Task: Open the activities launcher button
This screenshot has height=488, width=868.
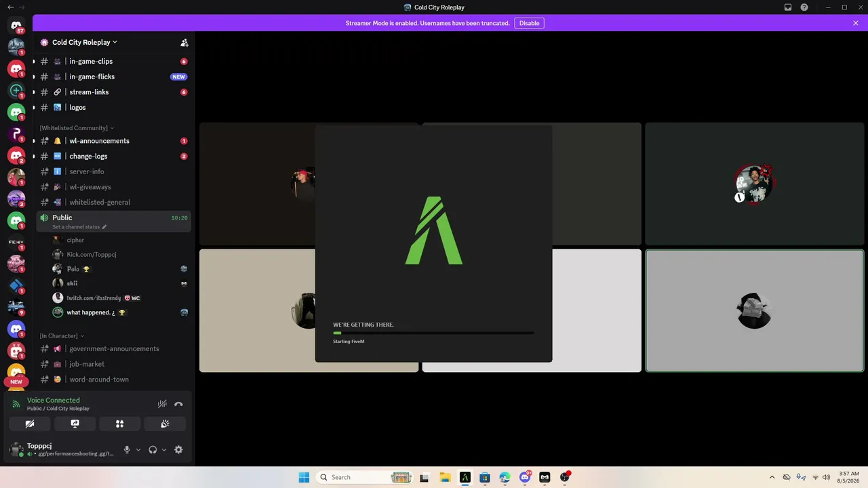Action: click(x=119, y=424)
